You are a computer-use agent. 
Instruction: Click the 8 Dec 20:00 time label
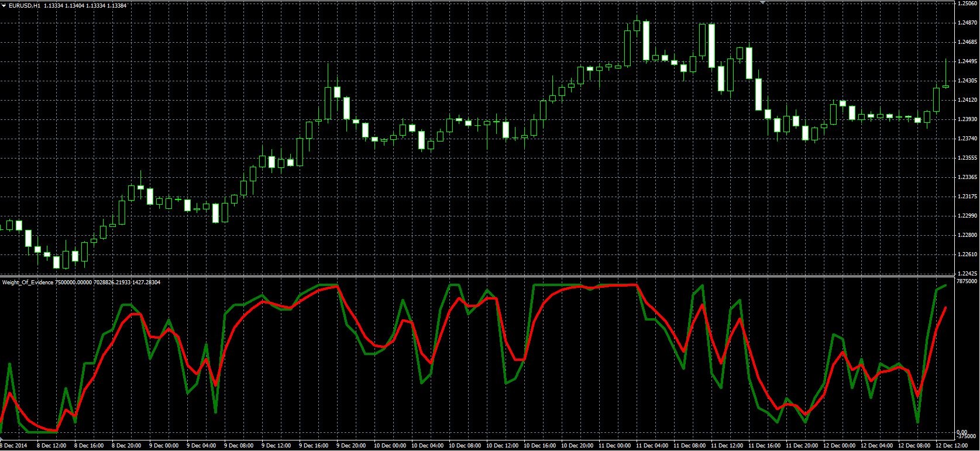click(x=126, y=446)
